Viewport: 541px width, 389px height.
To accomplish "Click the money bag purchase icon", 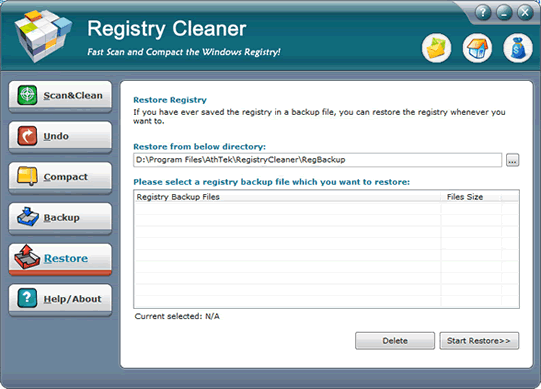I will (518, 48).
